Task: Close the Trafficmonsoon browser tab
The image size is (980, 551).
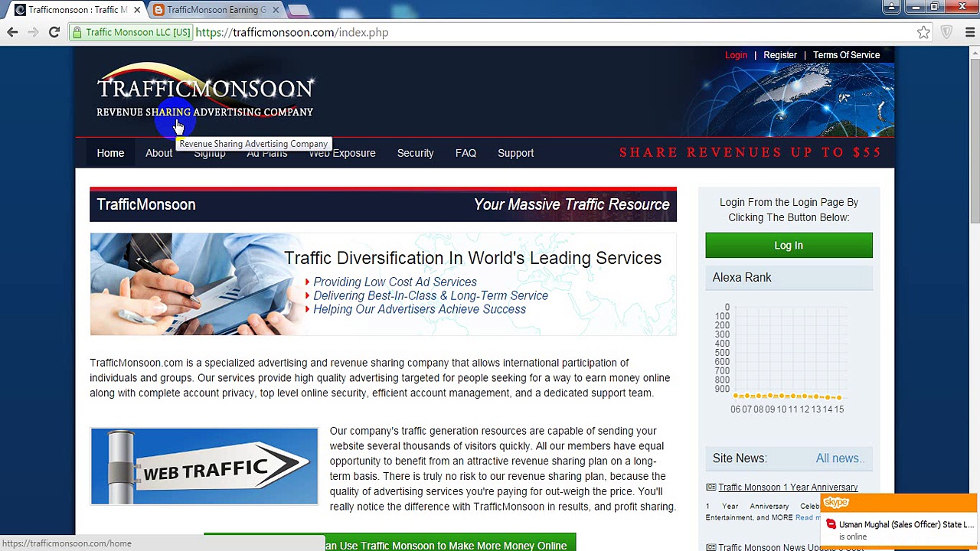Action: [x=137, y=10]
